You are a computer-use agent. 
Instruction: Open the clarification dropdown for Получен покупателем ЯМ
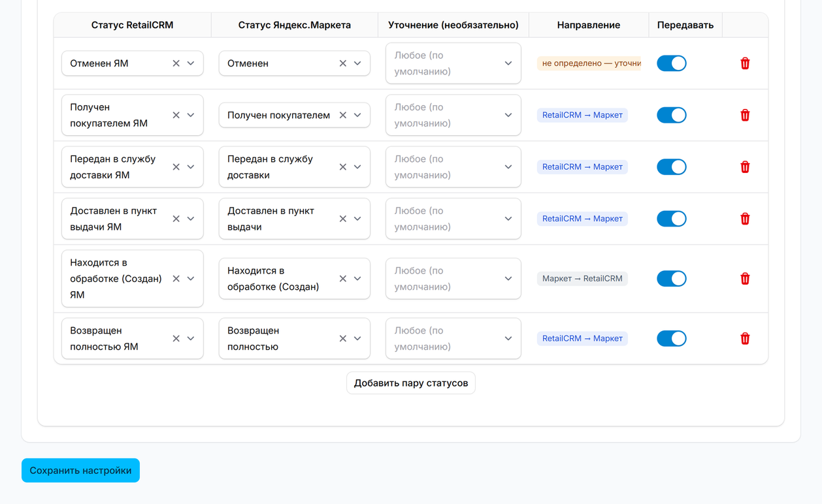[453, 115]
